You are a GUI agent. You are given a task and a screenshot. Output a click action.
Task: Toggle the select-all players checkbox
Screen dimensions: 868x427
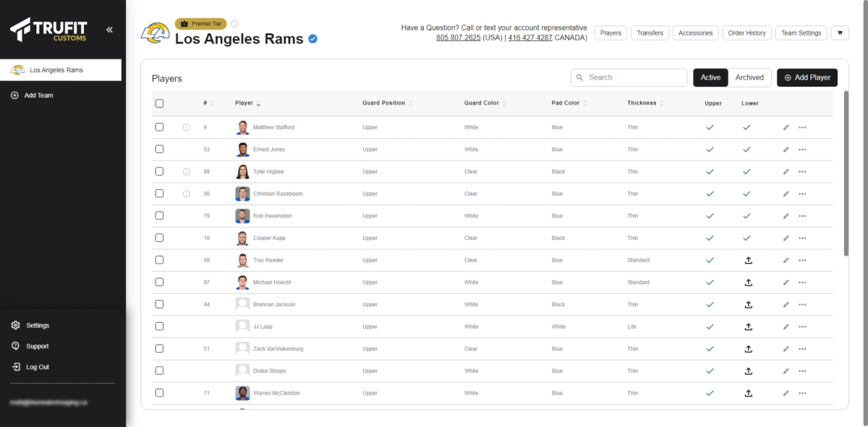coord(159,103)
